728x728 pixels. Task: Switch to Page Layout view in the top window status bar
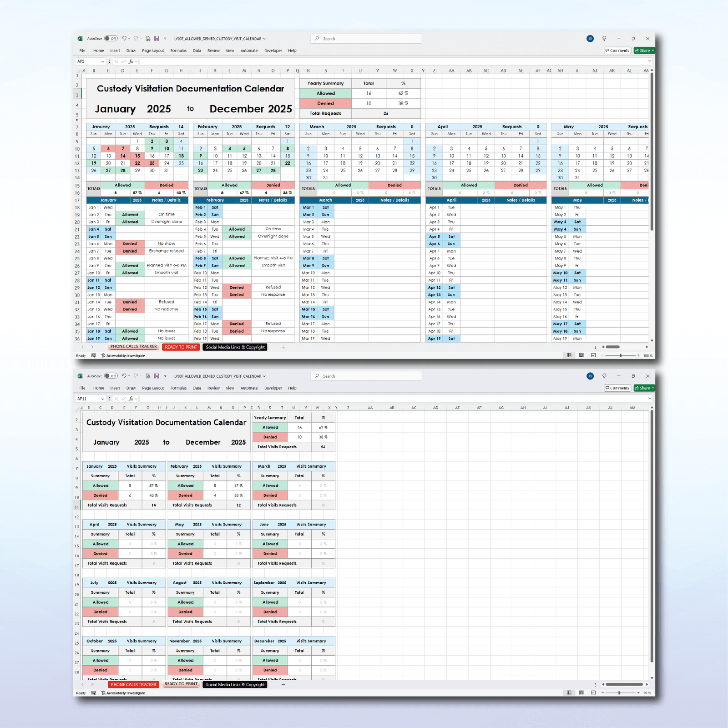pyautogui.click(x=581, y=355)
